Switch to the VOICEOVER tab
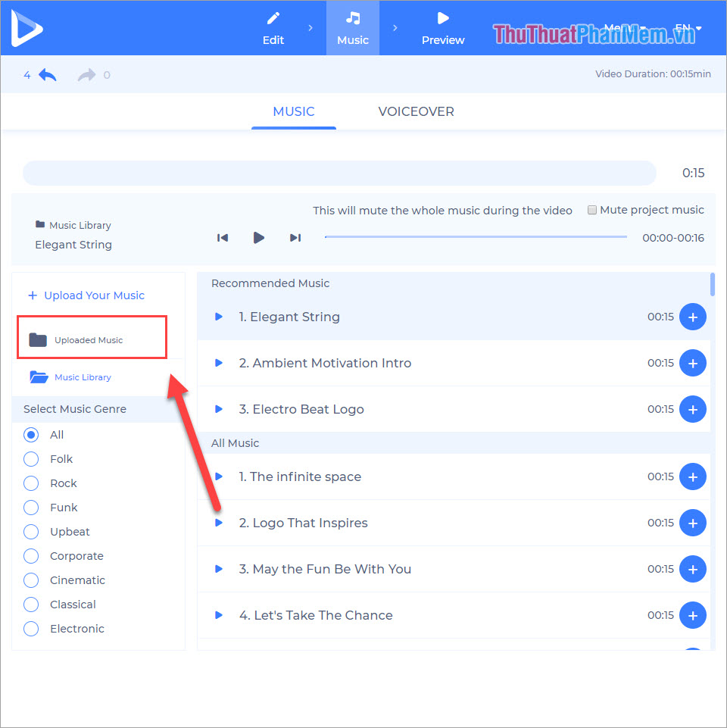This screenshot has width=727, height=728. (x=416, y=111)
